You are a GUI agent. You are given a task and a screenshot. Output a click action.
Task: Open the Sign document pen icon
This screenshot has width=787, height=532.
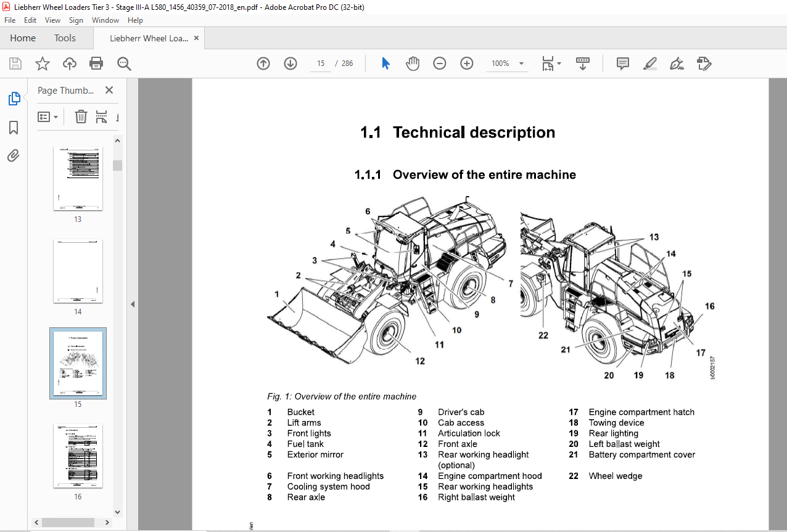click(677, 63)
